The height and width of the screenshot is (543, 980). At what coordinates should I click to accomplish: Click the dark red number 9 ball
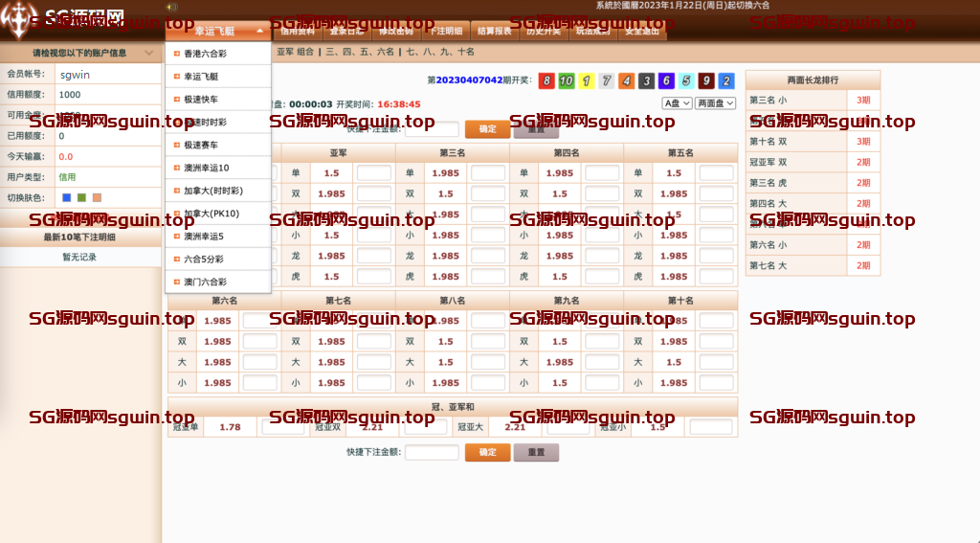point(706,81)
